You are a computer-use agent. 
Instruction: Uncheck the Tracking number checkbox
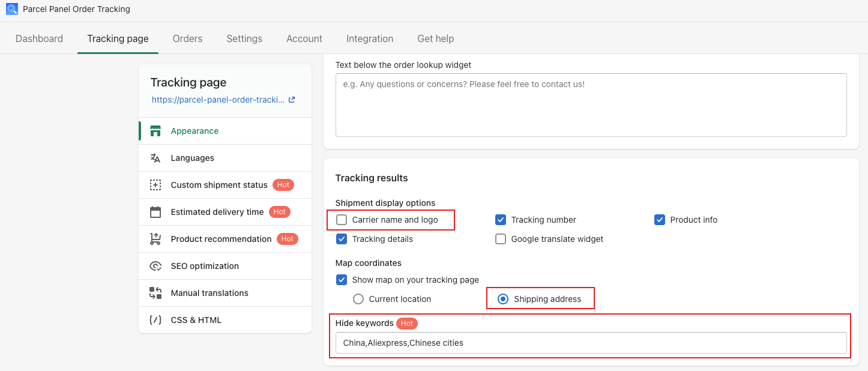point(501,220)
